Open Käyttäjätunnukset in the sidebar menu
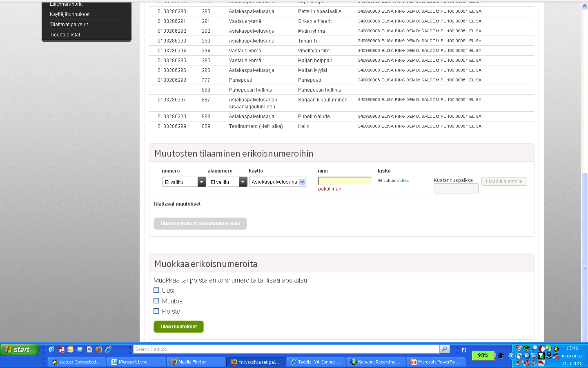588x368 pixels. (x=70, y=14)
